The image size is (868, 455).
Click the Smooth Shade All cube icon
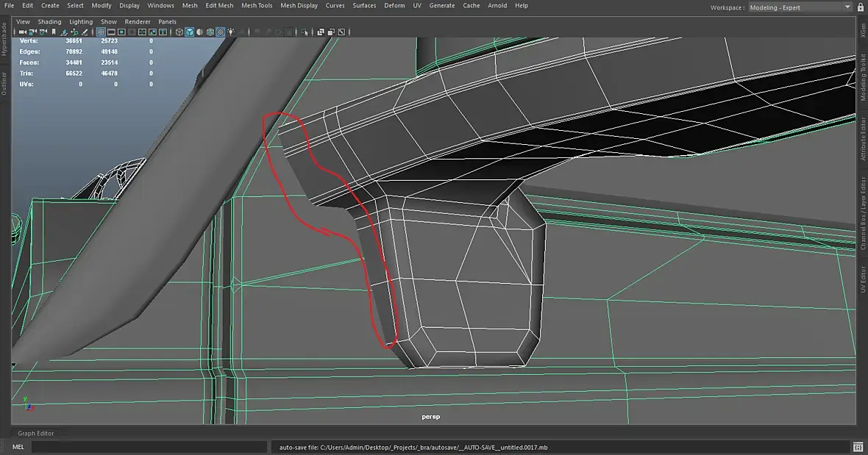pyautogui.click(x=189, y=32)
